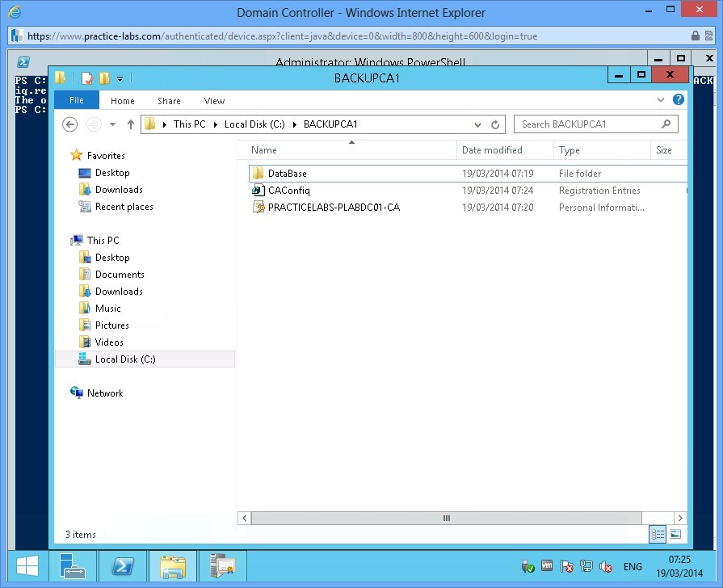Viewport: 723px width, 588px height.
Task: Open Windows PowerShell from the taskbar
Action: pyautogui.click(x=123, y=566)
